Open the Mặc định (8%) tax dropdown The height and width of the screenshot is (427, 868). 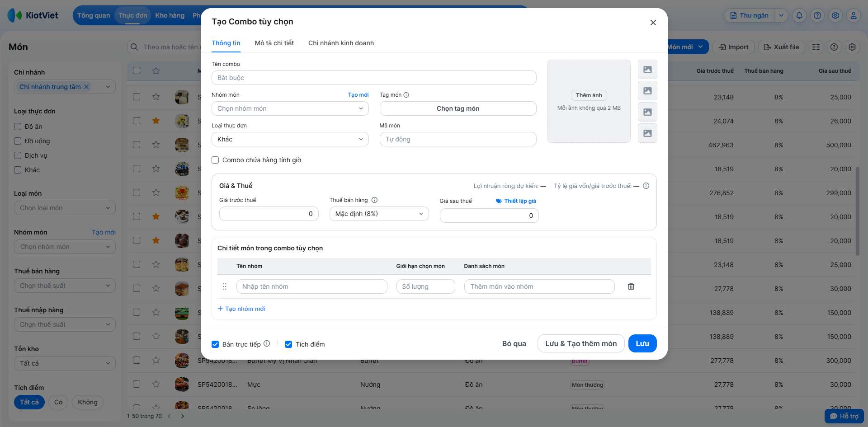click(379, 214)
